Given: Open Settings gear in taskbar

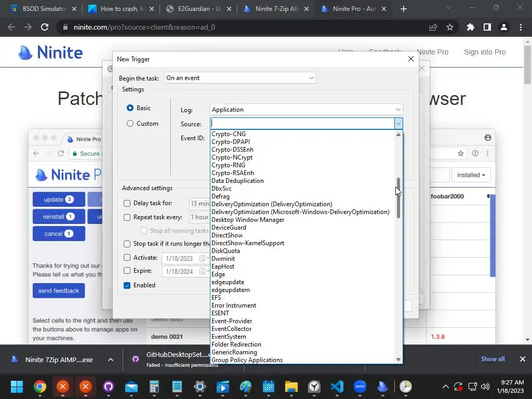Looking at the screenshot, I should [200, 387].
